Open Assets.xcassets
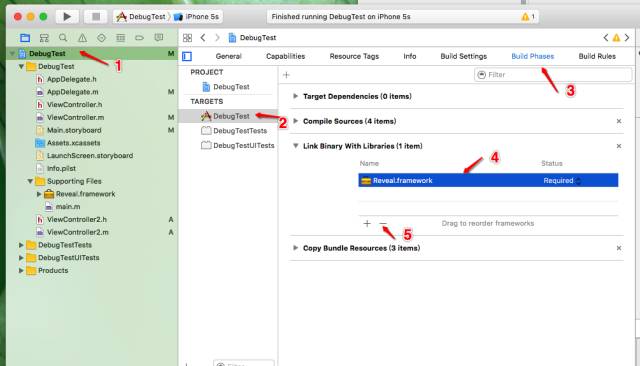This screenshot has width=640, height=366. (x=68, y=143)
